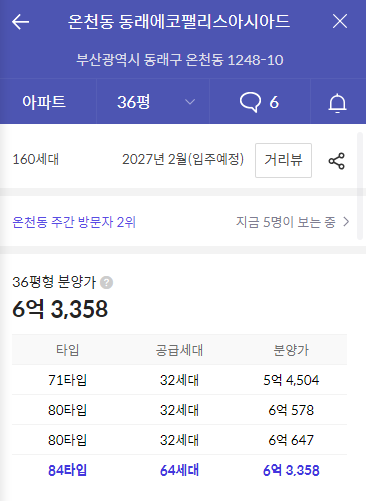Screen dimensions: 366x501
Task: Click the large 6억 3,358 headline price
Action: [x=60, y=309]
